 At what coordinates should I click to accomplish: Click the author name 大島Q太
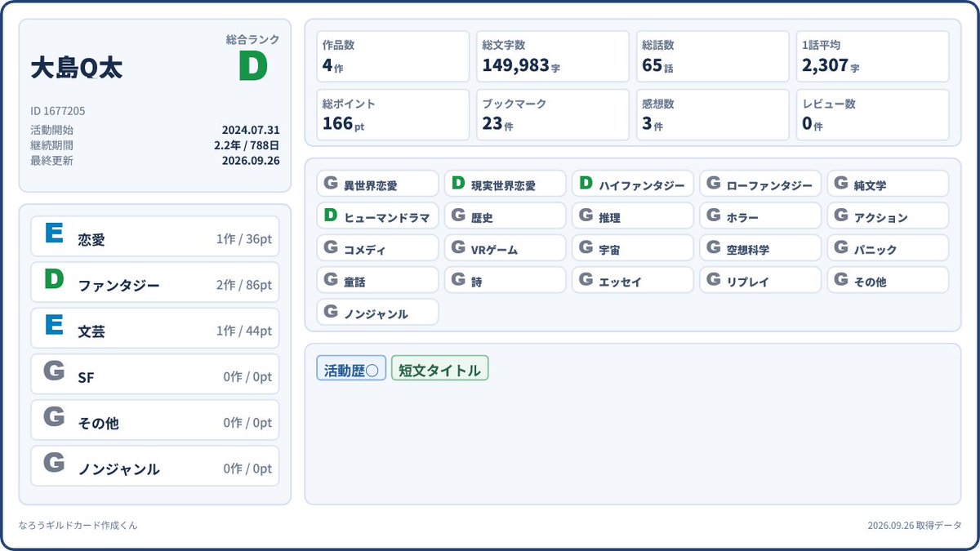77,68
